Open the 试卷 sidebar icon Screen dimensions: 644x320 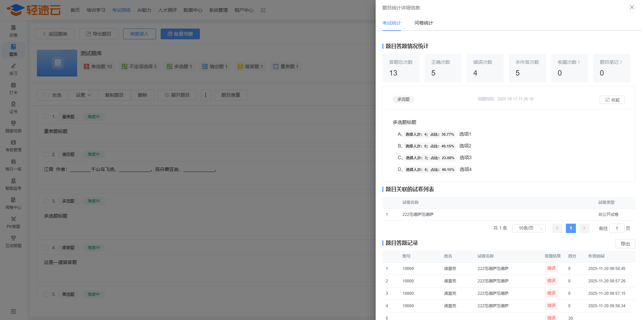(x=13, y=28)
